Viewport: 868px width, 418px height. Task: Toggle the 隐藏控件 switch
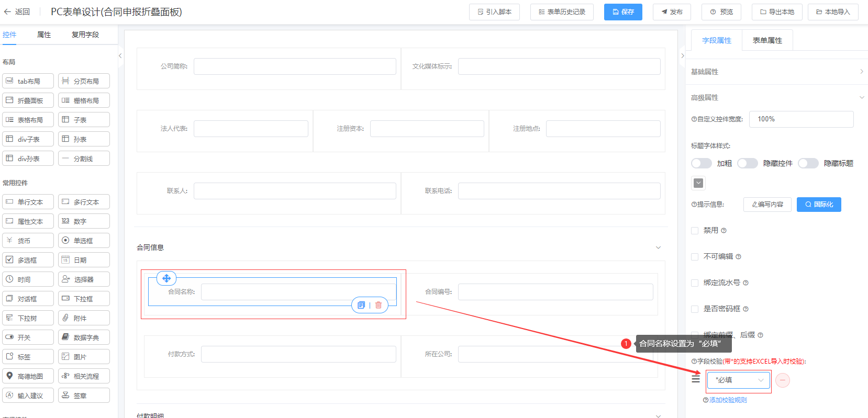[x=748, y=163]
